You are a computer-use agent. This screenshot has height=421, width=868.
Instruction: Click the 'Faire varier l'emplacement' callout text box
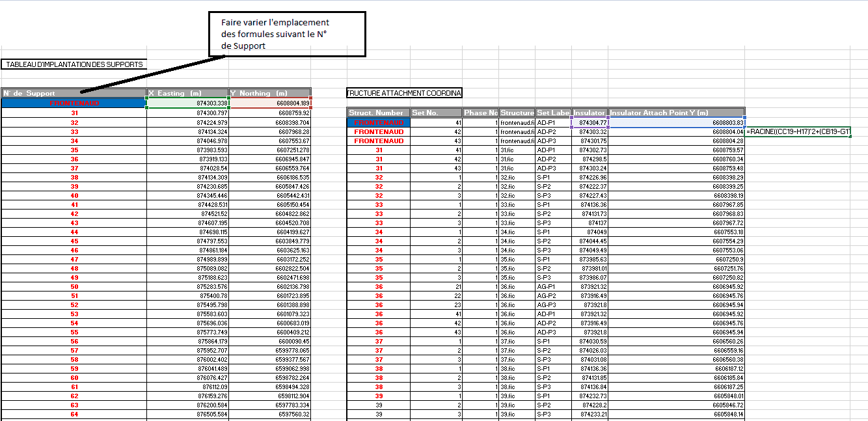point(287,34)
